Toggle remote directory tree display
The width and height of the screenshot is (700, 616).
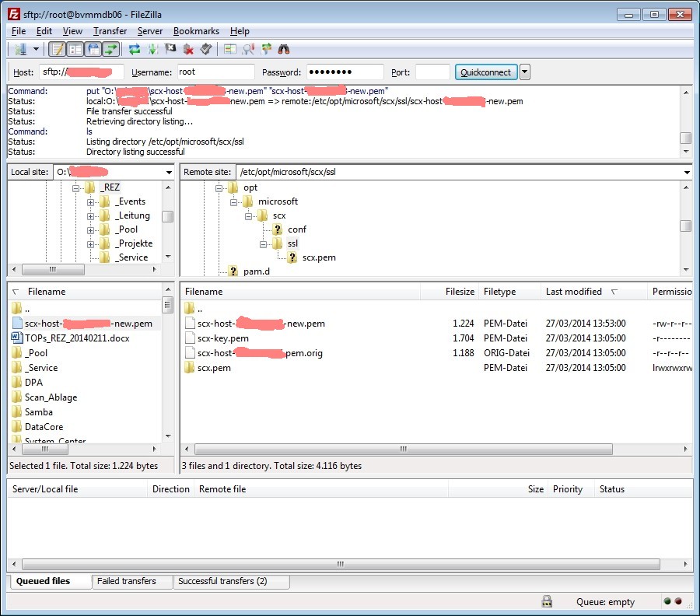coord(93,49)
